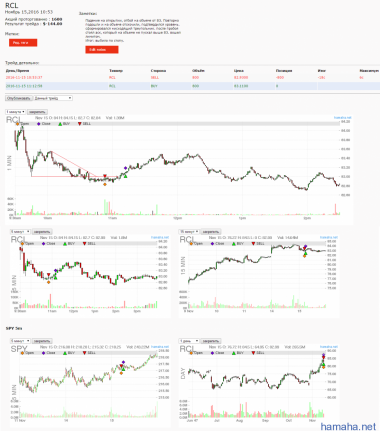Viewport: 380px width, 431px height.
Task: Expand the timeframe dropdown above the SPY chart
Action: 21,341
